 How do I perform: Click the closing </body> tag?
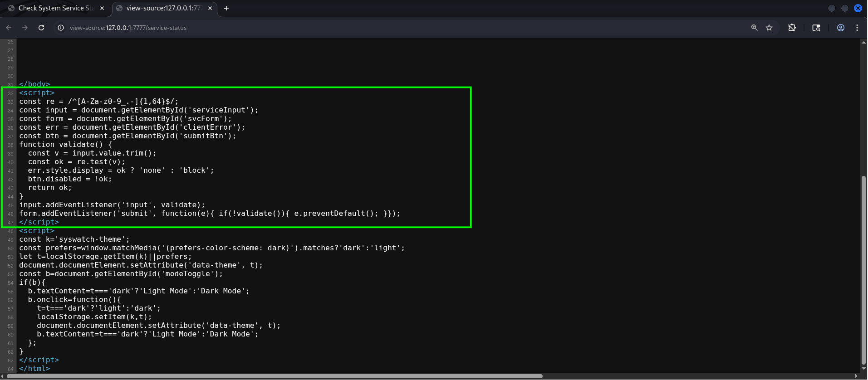coord(34,84)
